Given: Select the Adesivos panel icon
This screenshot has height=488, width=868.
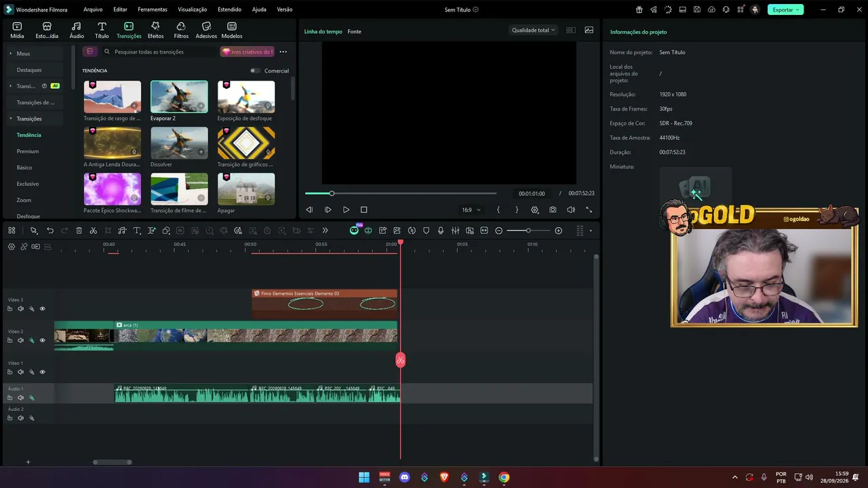Looking at the screenshot, I should [206, 30].
